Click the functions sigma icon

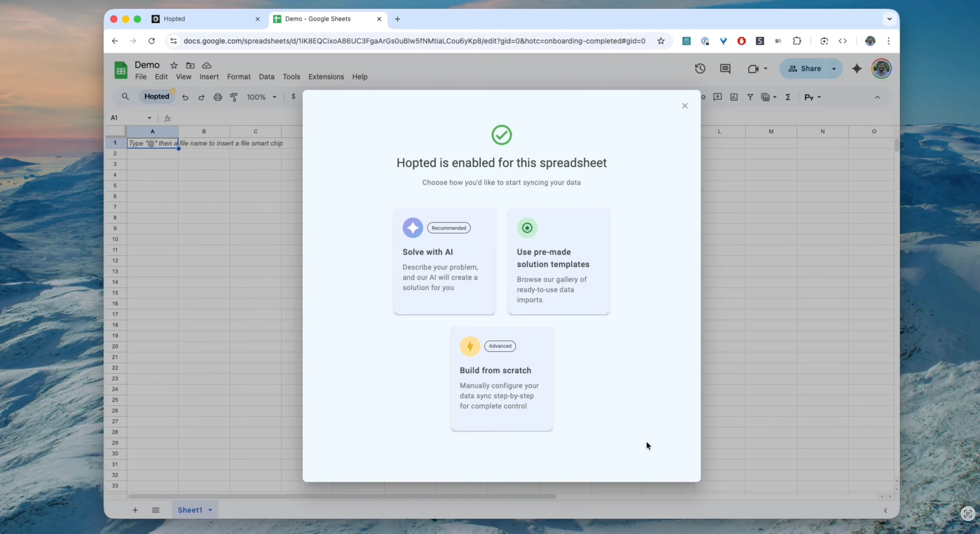[788, 97]
